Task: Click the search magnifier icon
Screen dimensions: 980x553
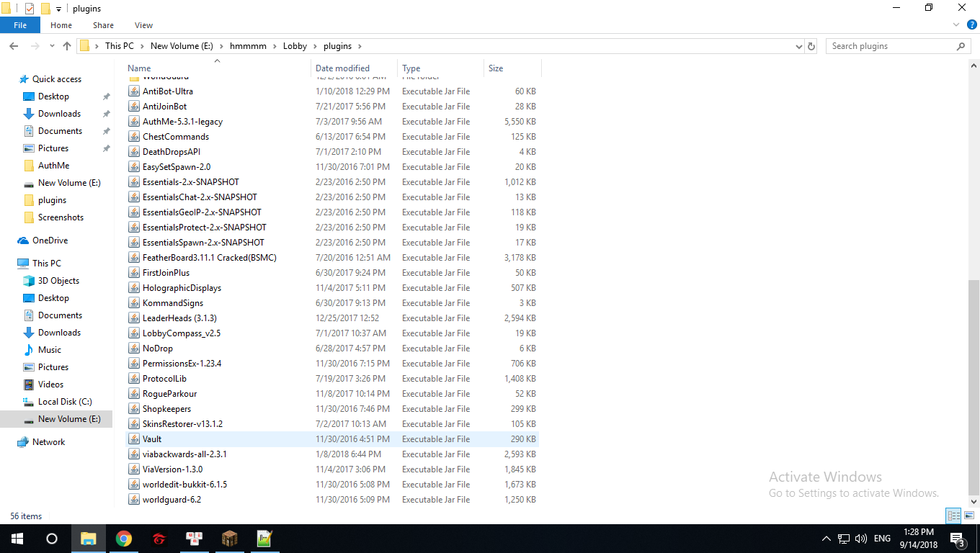Action: pyautogui.click(x=961, y=46)
